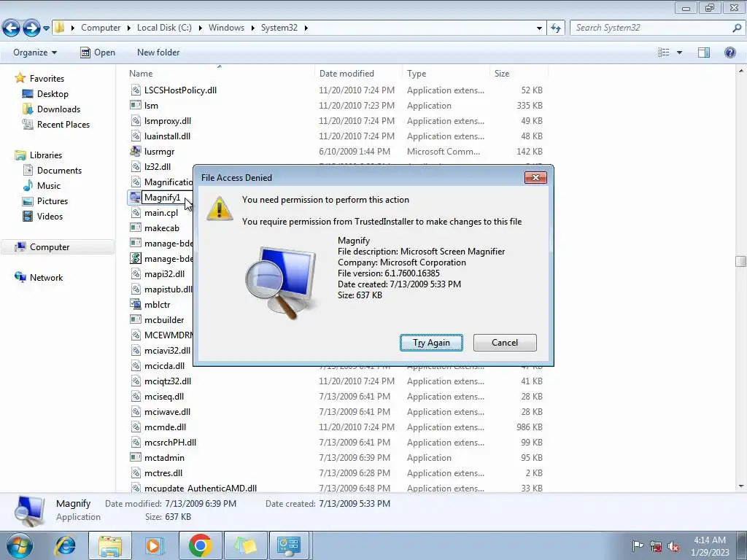Select the luainstall.dll file

point(167,136)
